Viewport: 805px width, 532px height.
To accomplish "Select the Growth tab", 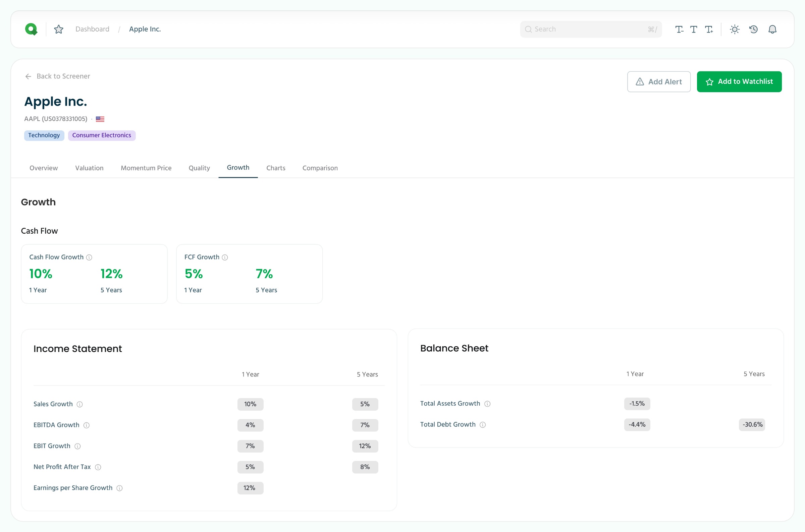I will (238, 168).
